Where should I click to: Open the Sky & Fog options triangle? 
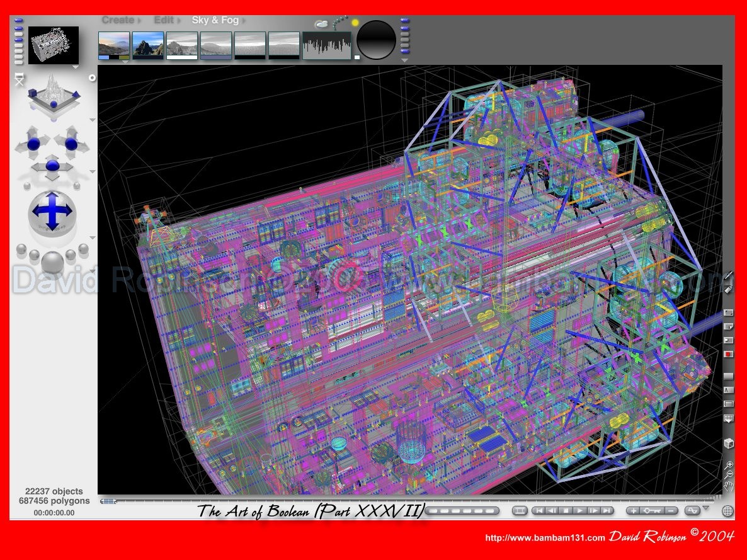point(404,60)
